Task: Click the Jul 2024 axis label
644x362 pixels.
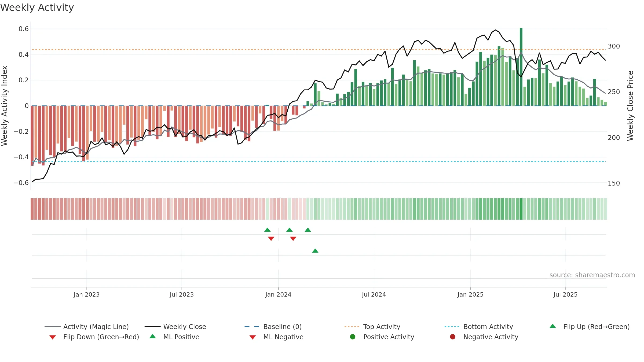Action: (x=374, y=294)
